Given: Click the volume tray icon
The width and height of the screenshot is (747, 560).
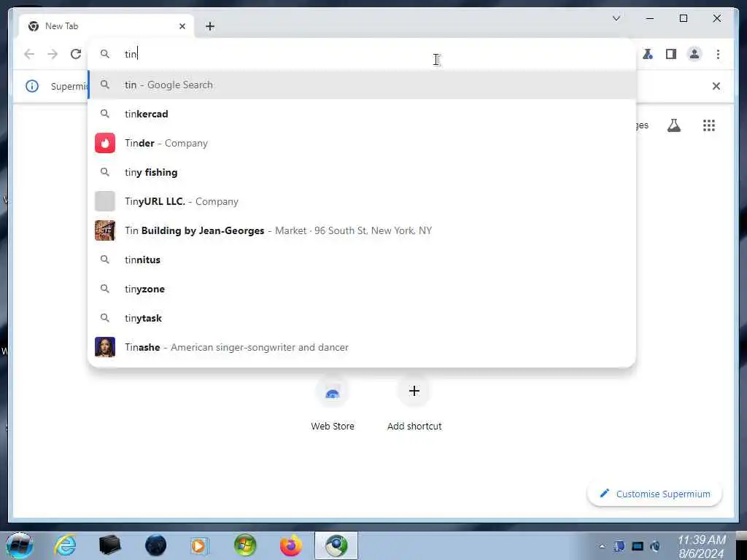Looking at the screenshot, I should [655, 546].
